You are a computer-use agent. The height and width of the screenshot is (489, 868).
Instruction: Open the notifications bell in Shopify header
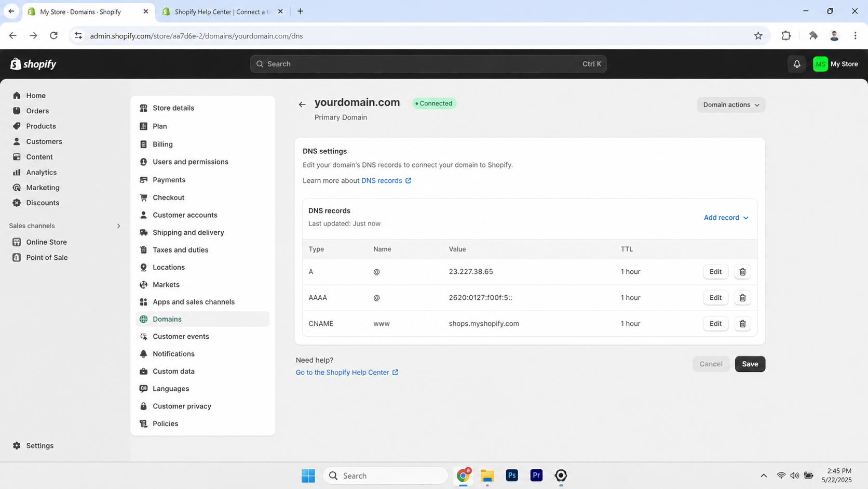click(797, 64)
